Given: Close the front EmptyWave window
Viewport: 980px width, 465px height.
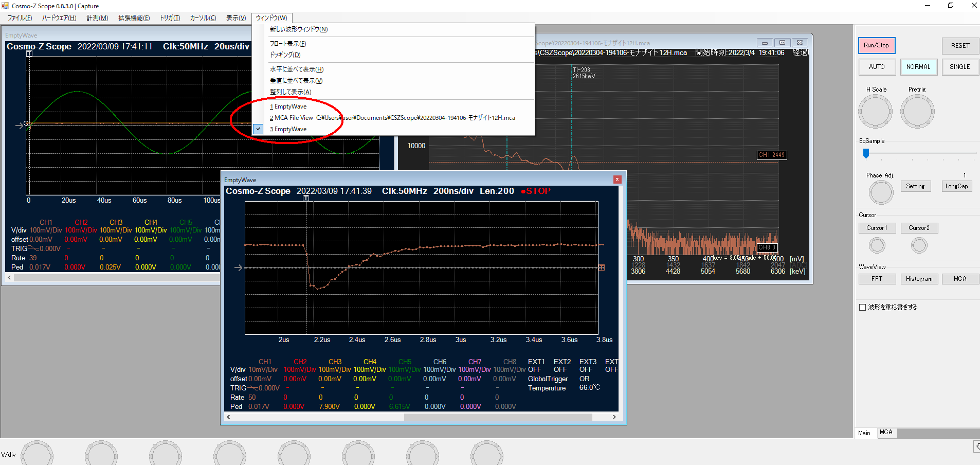Looking at the screenshot, I should click(x=618, y=180).
